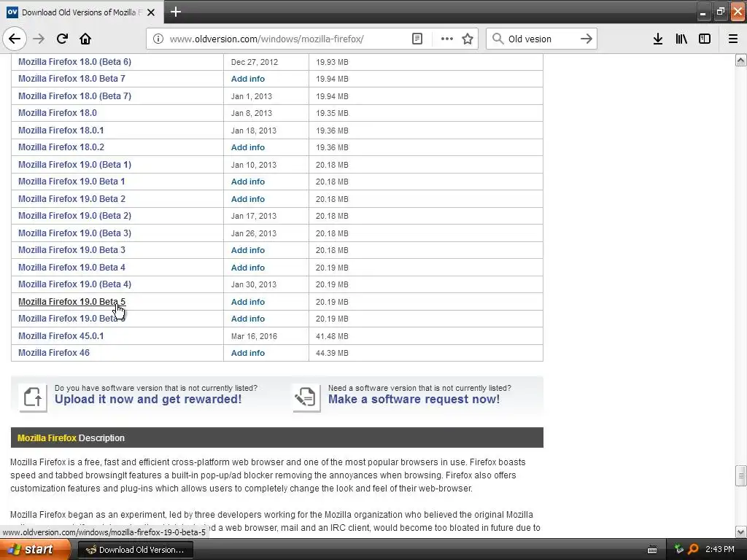Bookmark this page with the star
The image size is (747, 560).
coord(468,39)
